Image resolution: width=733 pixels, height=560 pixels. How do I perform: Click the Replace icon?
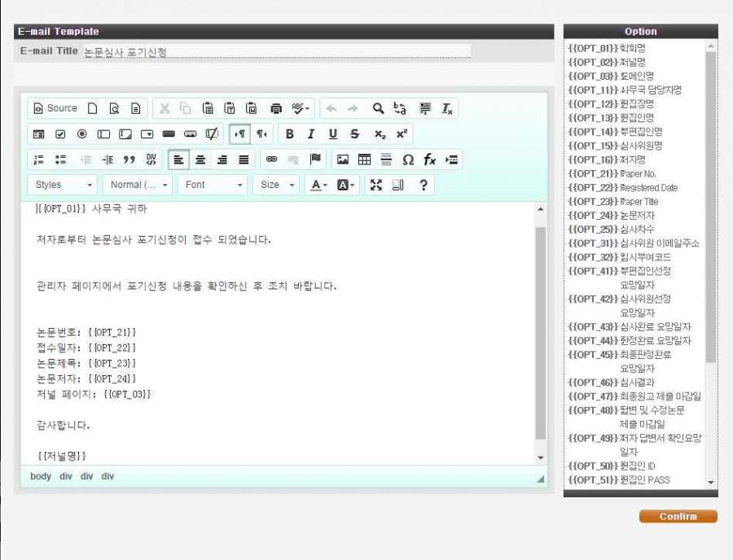(400, 108)
